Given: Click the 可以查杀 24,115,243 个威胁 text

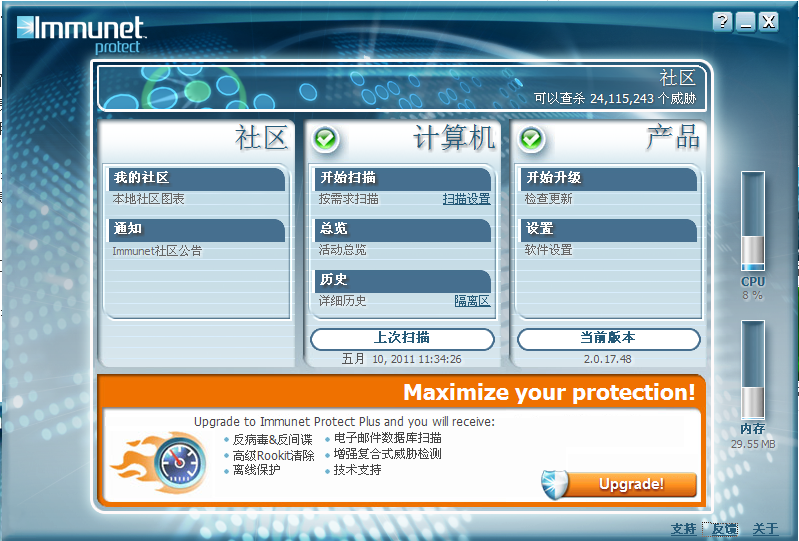Looking at the screenshot, I should click(x=615, y=98).
